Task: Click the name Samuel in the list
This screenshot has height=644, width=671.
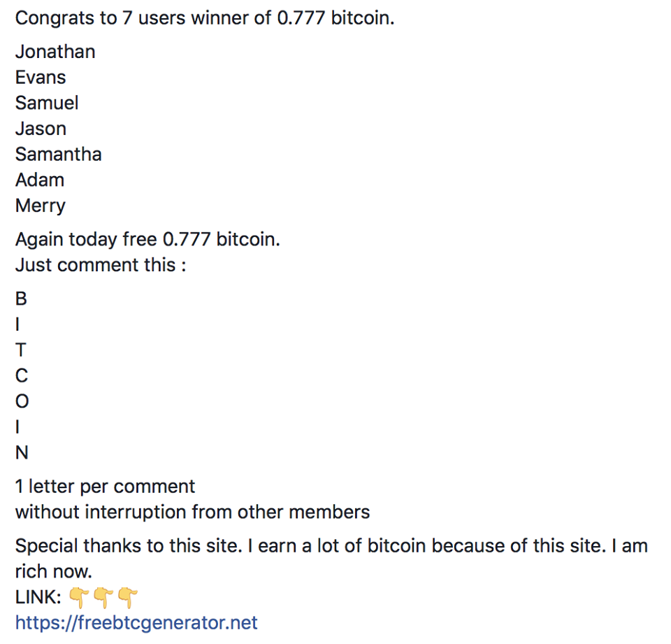Action: (47, 103)
